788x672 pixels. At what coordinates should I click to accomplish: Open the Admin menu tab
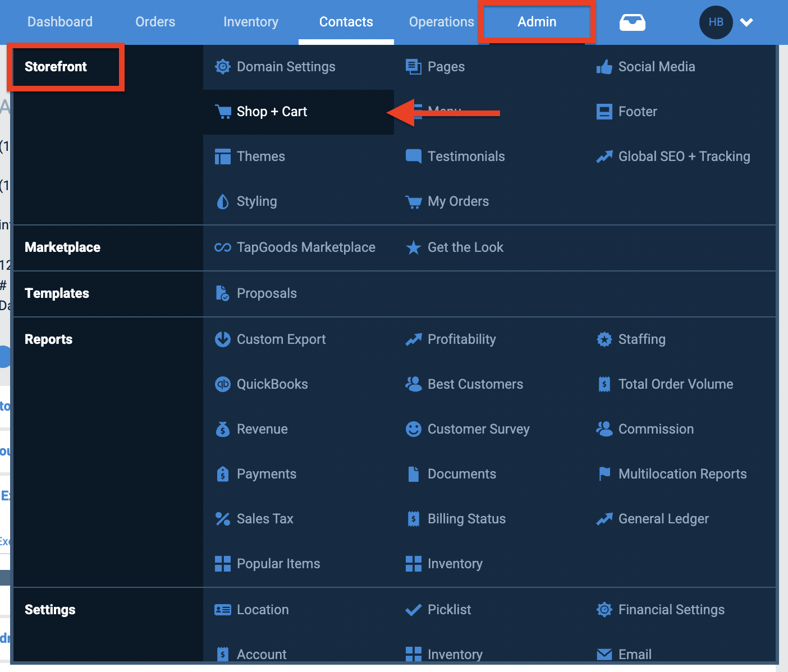(537, 22)
